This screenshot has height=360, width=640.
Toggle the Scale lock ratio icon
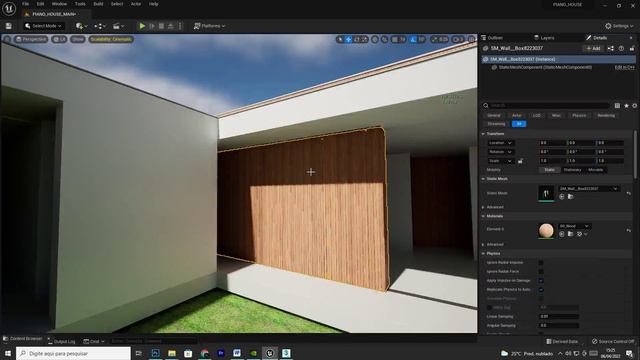coord(520,161)
